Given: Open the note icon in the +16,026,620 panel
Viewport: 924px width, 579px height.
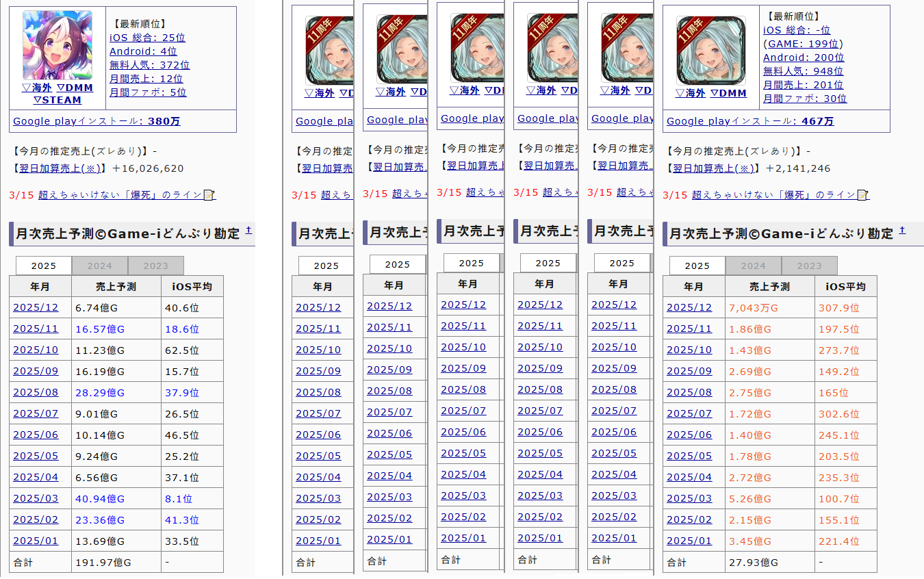Looking at the screenshot, I should (209, 195).
